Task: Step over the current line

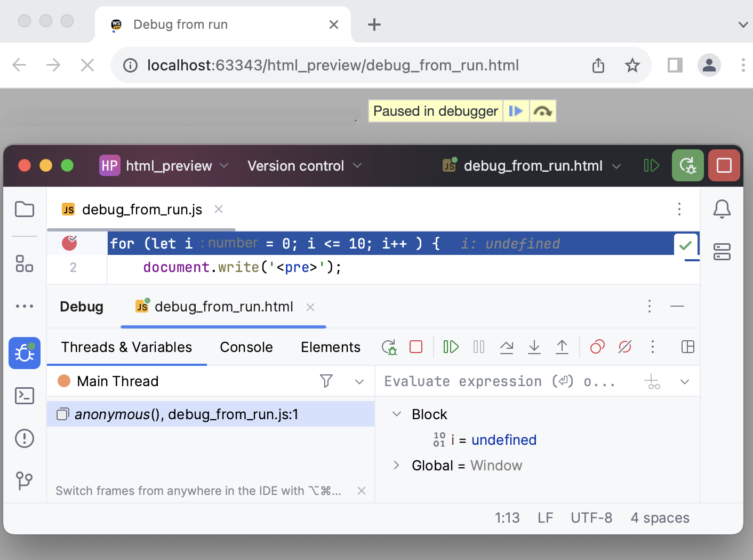Action: [507, 347]
